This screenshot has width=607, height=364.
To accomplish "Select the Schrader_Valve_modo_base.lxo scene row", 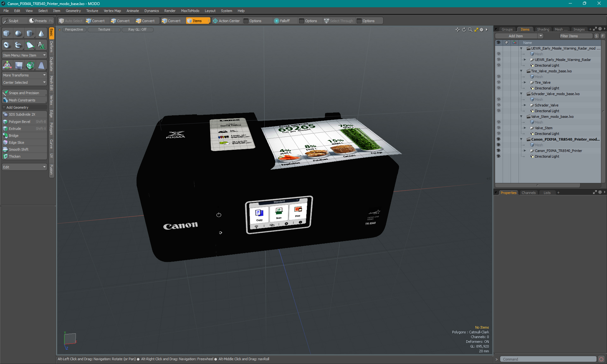I will click(555, 94).
